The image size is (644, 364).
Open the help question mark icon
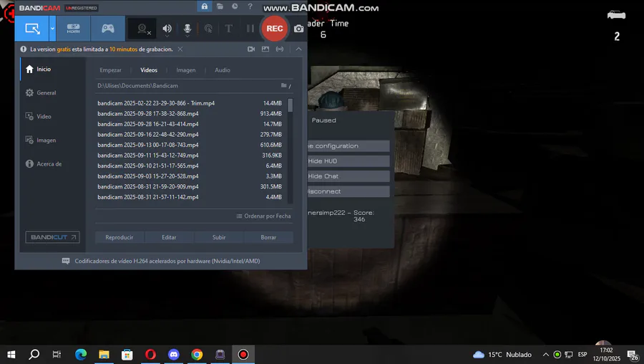point(250,6)
